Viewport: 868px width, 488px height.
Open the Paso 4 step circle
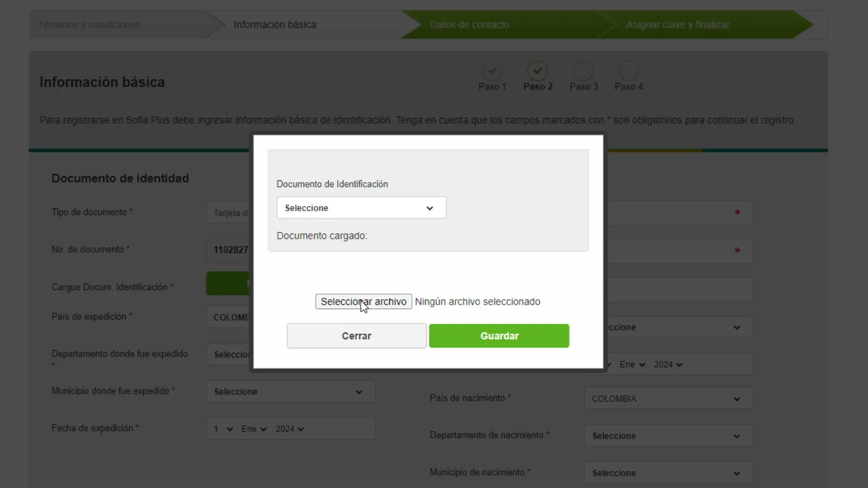click(x=629, y=70)
